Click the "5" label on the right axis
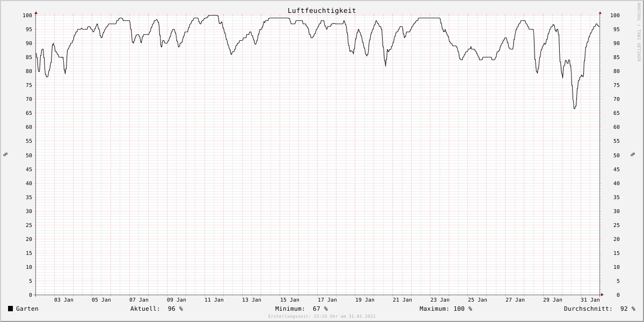Image resolution: width=644 pixels, height=322 pixels. pos(618,281)
